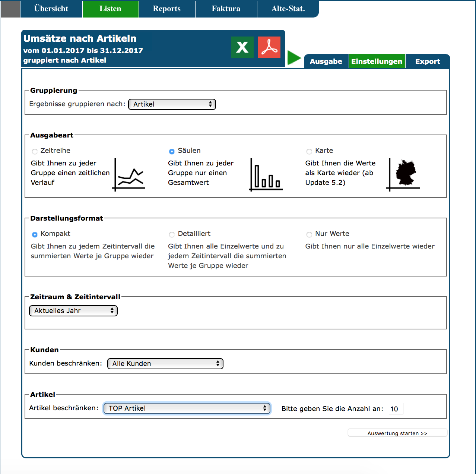Viewport: 476px width, 474px height.
Task: Open the grouping dropdown showing Artikel
Action: [172, 104]
